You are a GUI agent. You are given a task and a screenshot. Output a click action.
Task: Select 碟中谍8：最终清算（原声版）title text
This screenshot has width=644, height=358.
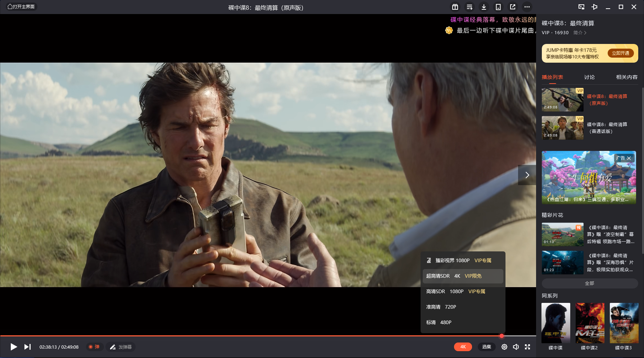coord(607,100)
